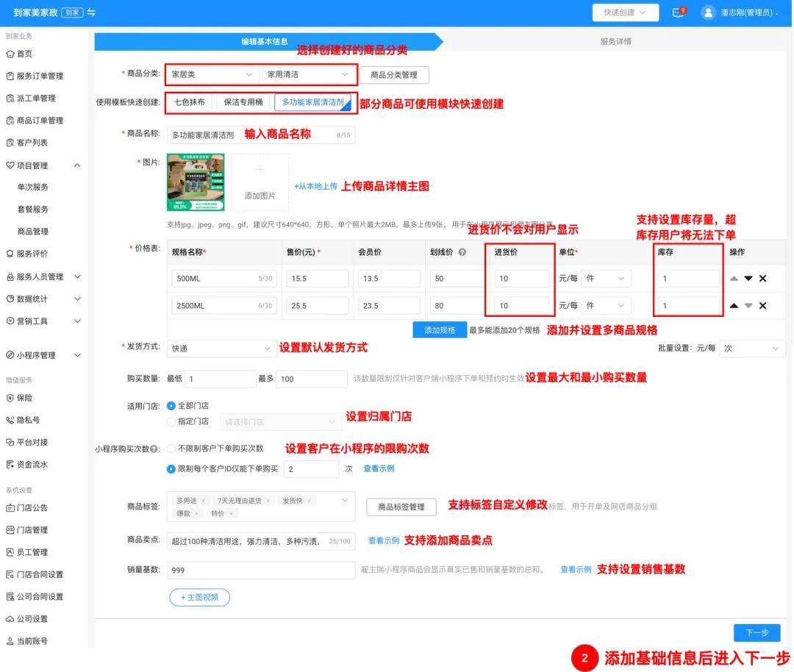Click the 商品名称 input field
Viewport: 794px width, 672px height.
[250, 135]
